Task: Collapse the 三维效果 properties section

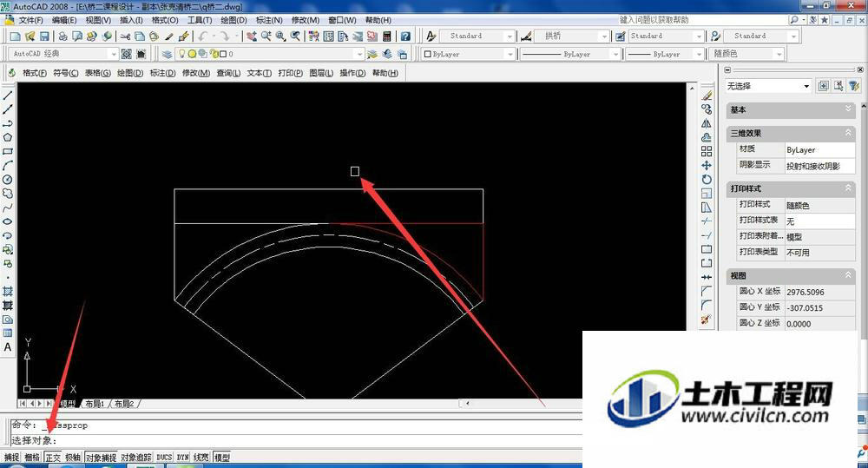Action: (848, 133)
